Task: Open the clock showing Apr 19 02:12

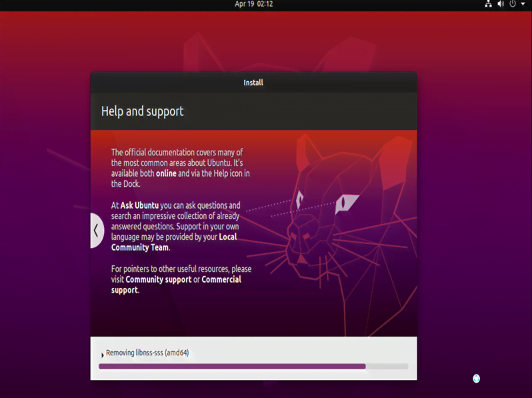Action: pyautogui.click(x=253, y=4)
